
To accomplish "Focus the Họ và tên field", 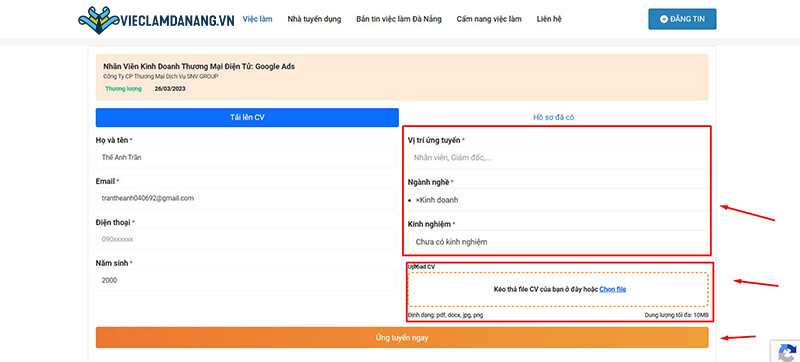I will click(245, 158).
